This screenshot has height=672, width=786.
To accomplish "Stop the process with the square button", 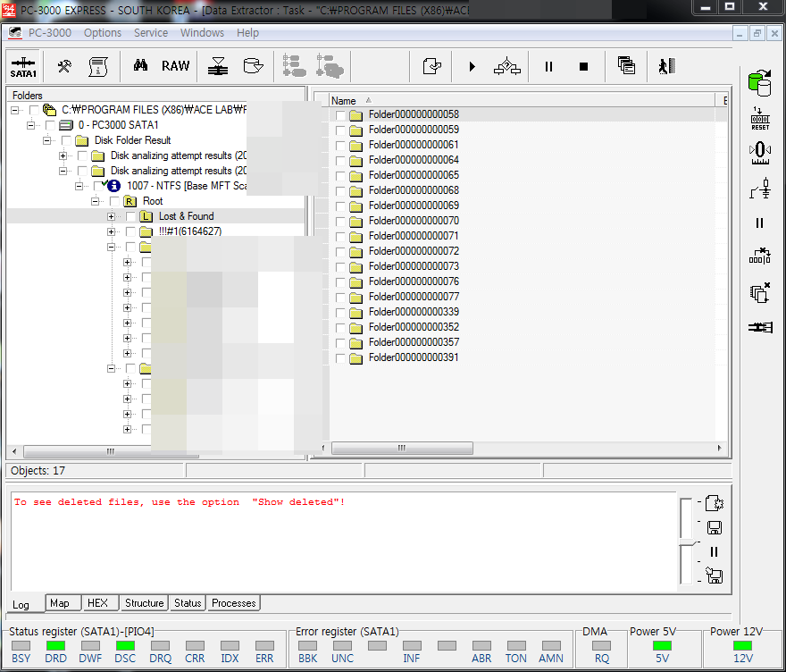I will point(583,66).
